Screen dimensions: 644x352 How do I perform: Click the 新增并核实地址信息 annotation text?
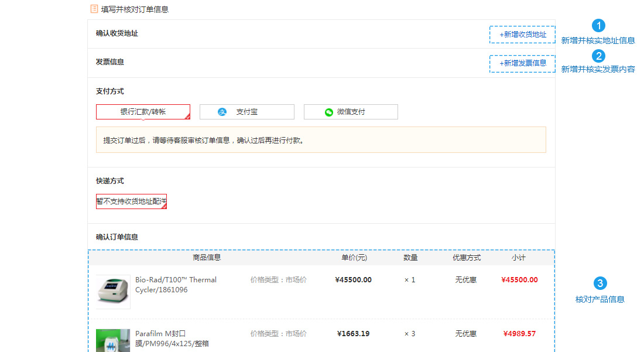click(598, 40)
